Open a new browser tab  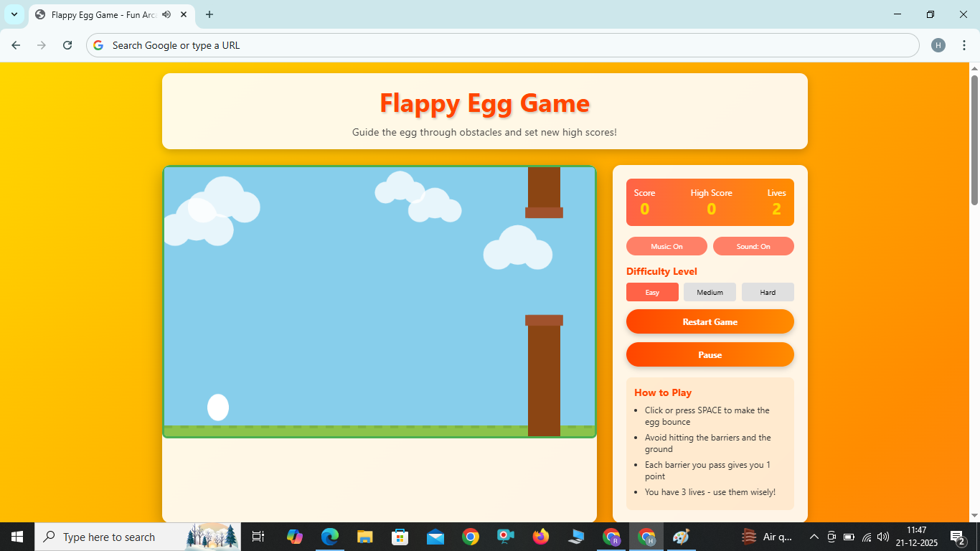point(209,14)
